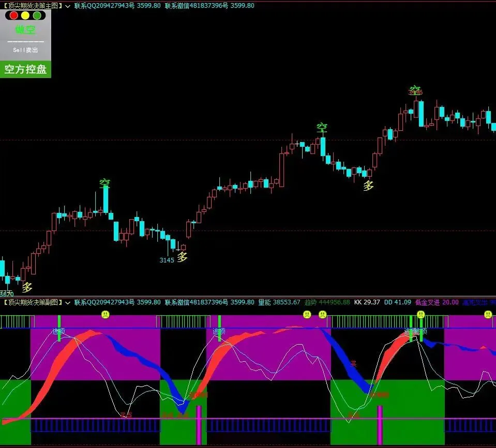Screen dimensions: 496x448
Task: Click the 买 buy label on blue band
Action: (x=353, y=364)
